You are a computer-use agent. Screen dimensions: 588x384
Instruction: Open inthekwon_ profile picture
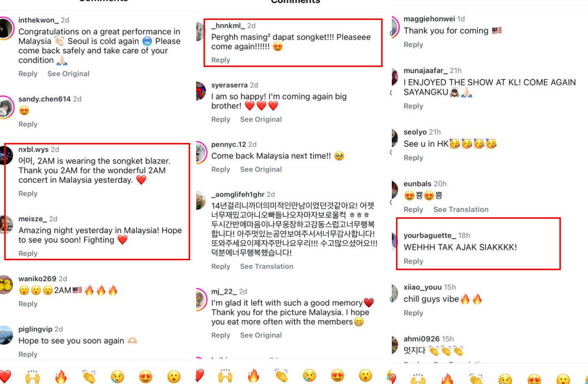point(6,28)
